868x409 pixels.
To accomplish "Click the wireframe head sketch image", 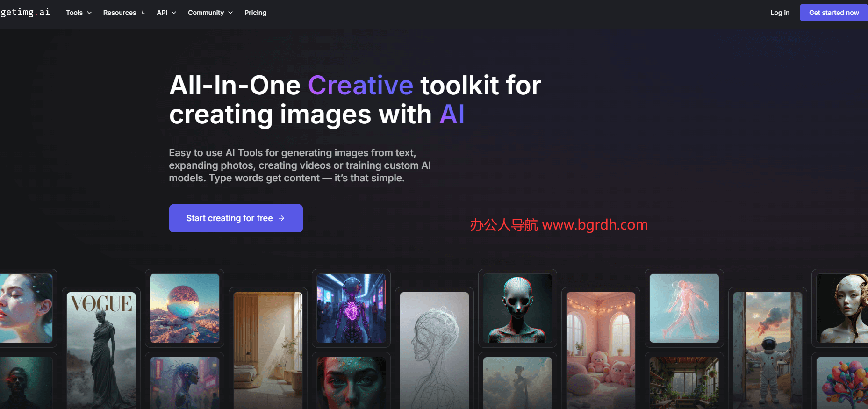I will tap(434, 348).
